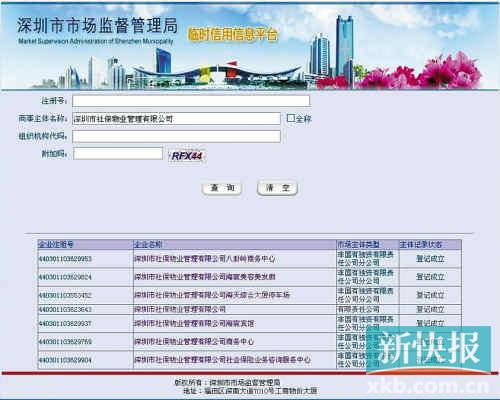The width and height of the screenshot is (500, 400).
Task: Click 登记成立 status in 海天综合大厦停车场 row
Action: 430,295
